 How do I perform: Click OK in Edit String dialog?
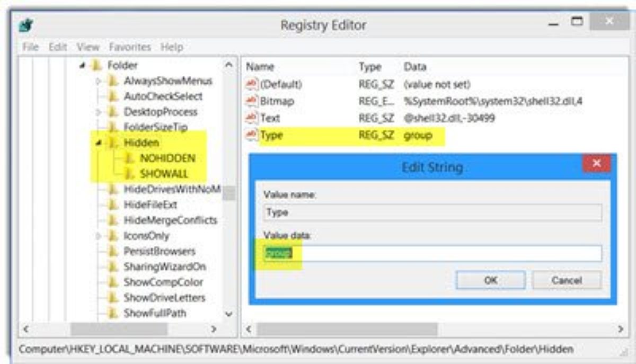(x=490, y=280)
